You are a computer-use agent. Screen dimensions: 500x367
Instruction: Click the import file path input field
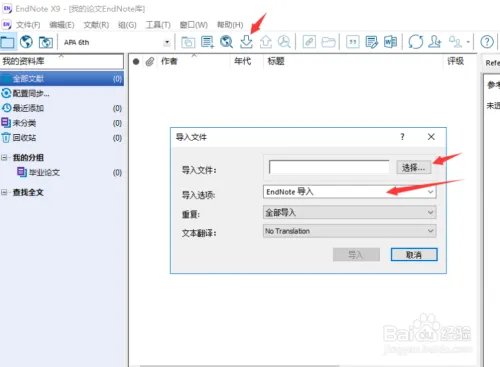coord(329,167)
